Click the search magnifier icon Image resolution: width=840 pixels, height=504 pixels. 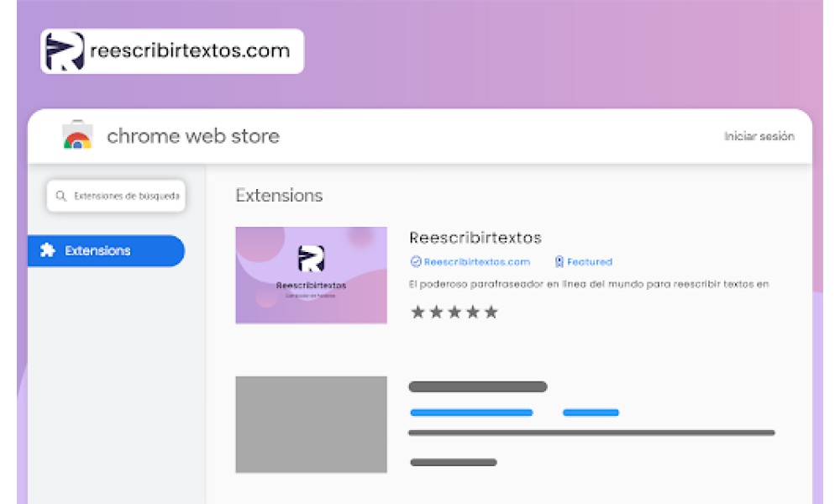pyautogui.click(x=61, y=196)
